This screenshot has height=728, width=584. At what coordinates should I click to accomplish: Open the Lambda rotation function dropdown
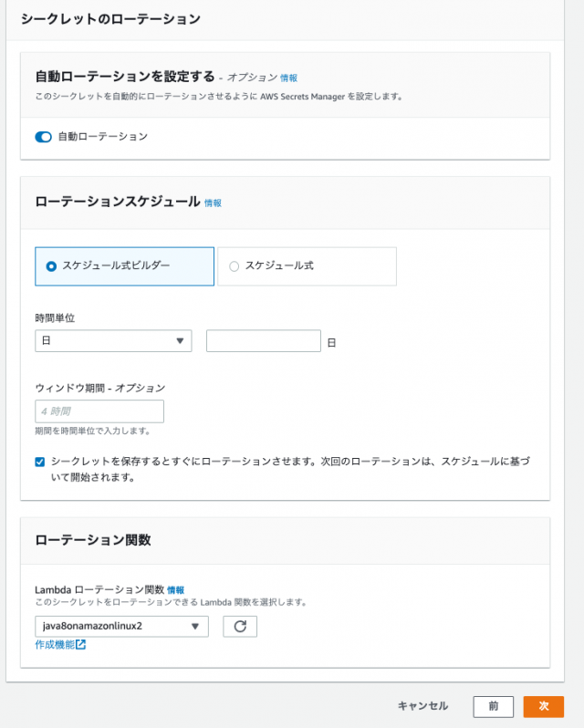tap(121, 627)
